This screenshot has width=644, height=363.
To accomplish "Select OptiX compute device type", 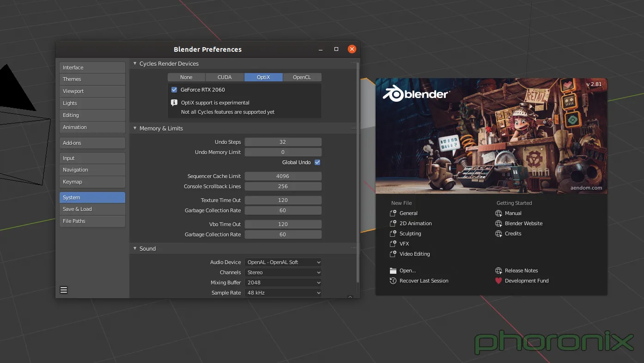I will [x=263, y=77].
